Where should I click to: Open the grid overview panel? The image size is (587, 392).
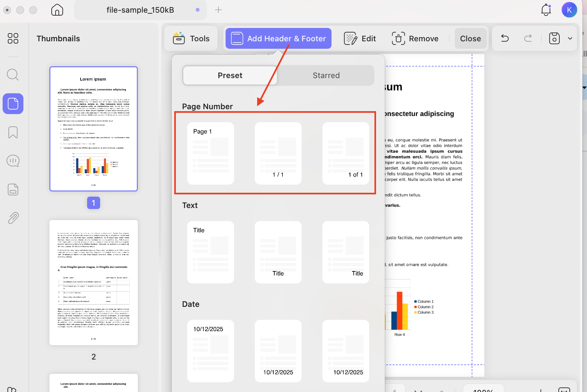coord(13,38)
